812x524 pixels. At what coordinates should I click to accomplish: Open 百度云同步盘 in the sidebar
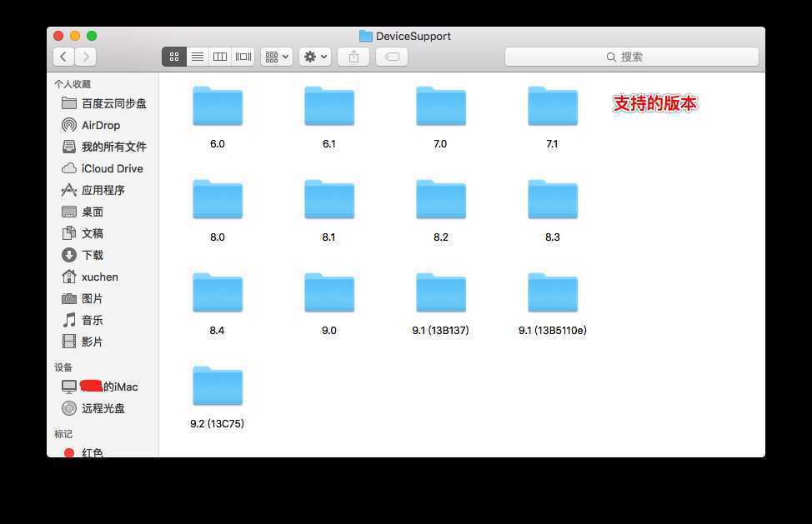[x=103, y=103]
